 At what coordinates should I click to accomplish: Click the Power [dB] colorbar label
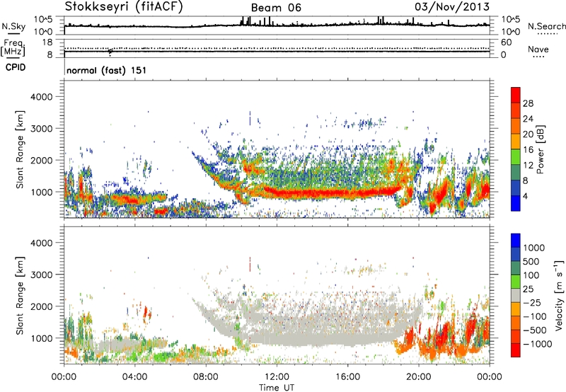[540, 149]
